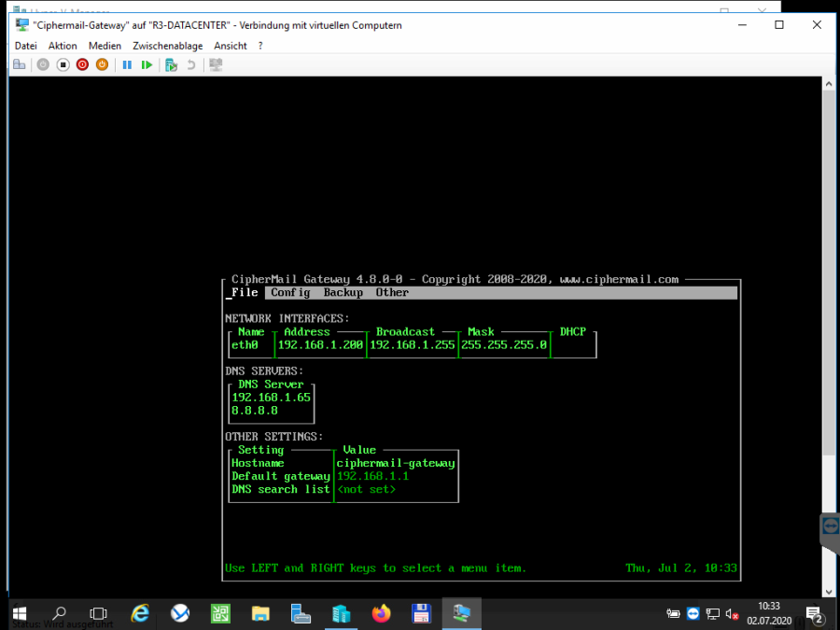The width and height of the screenshot is (840, 630).
Task: Create a checkpoint with the toolbar icon
Action: tap(171, 64)
